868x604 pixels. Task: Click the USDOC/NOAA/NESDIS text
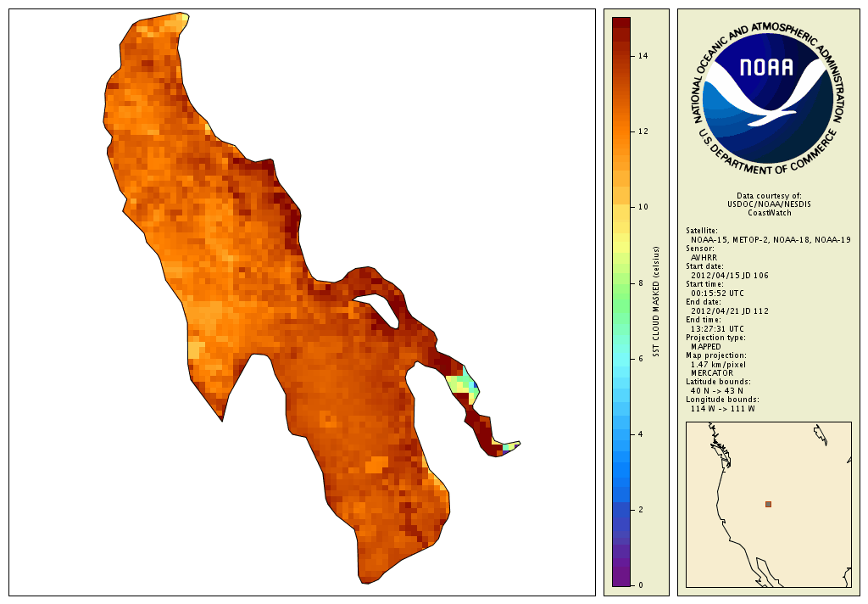pyautogui.click(x=769, y=204)
